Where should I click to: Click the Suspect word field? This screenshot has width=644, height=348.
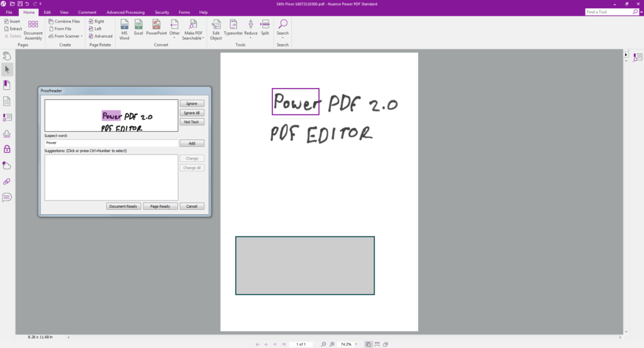coord(111,143)
